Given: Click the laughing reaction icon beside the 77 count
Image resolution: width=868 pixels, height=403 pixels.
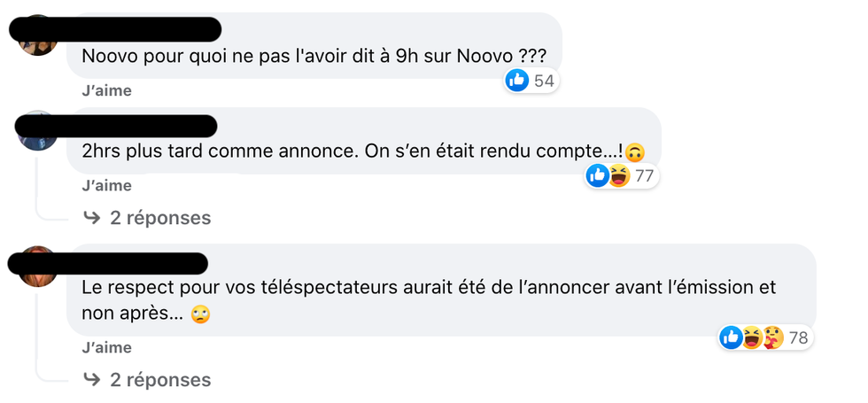Looking at the screenshot, I should 618,175.
